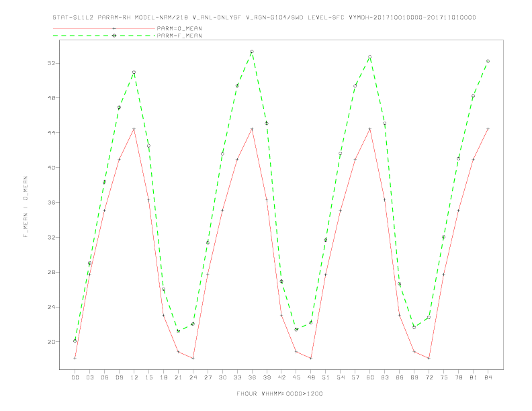Click the x-axis tick label 48
The width and height of the screenshot is (532, 411).
[x=311, y=377]
